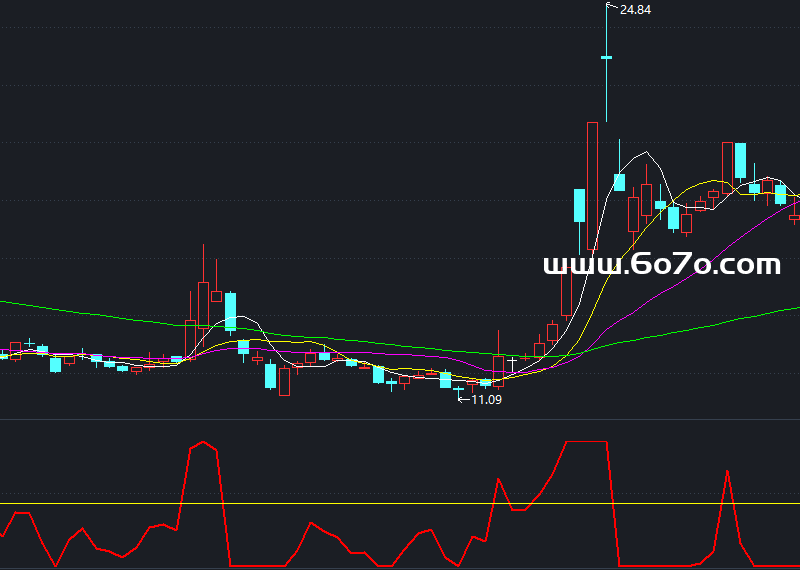Viewport: 800px width, 570px height.
Task: Click the 11.09 lowest price label
Action: click(x=486, y=400)
